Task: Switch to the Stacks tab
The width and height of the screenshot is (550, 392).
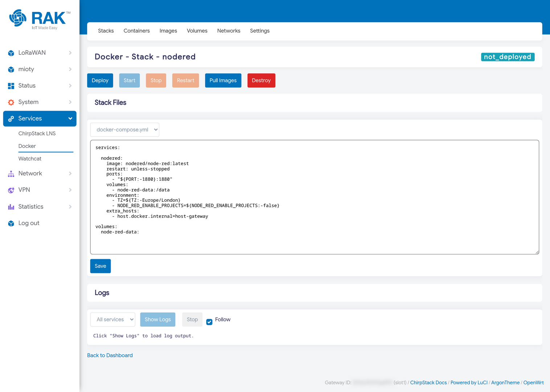Action: pos(106,31)
